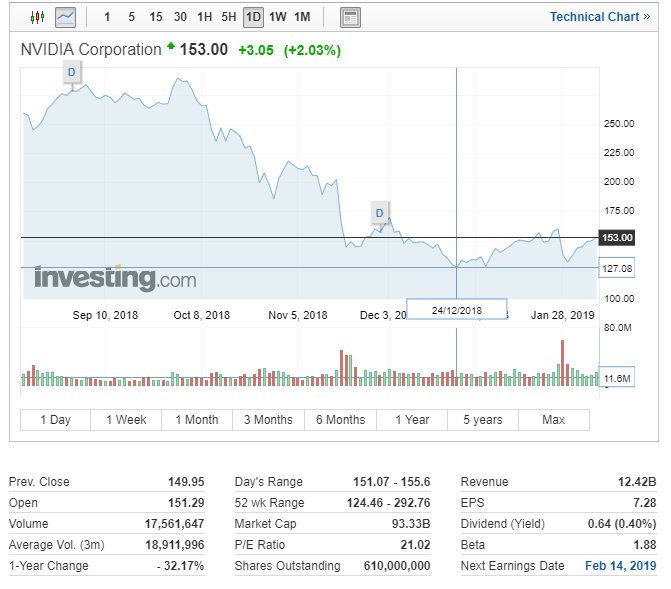Set the 15 minute interval

[156, 17]
